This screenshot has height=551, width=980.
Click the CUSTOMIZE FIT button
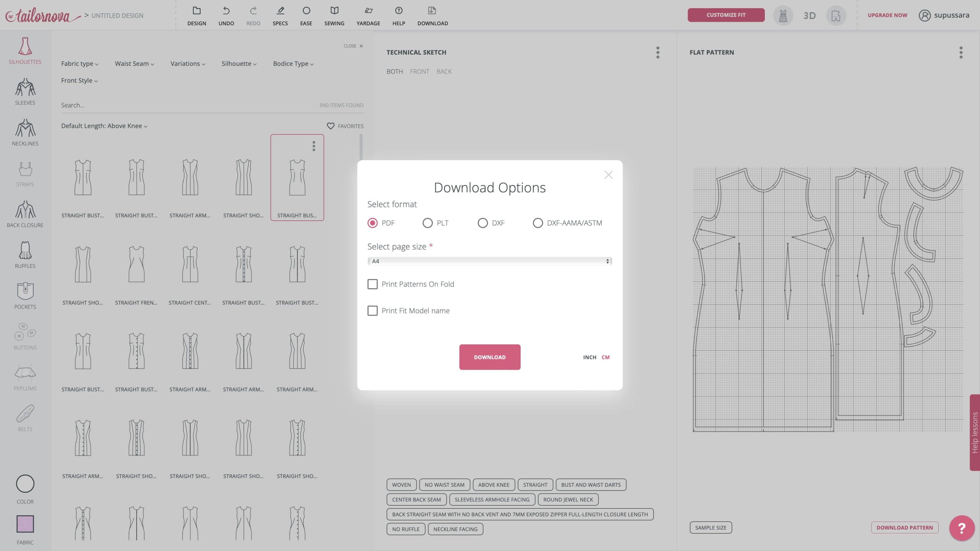[726, 15]
